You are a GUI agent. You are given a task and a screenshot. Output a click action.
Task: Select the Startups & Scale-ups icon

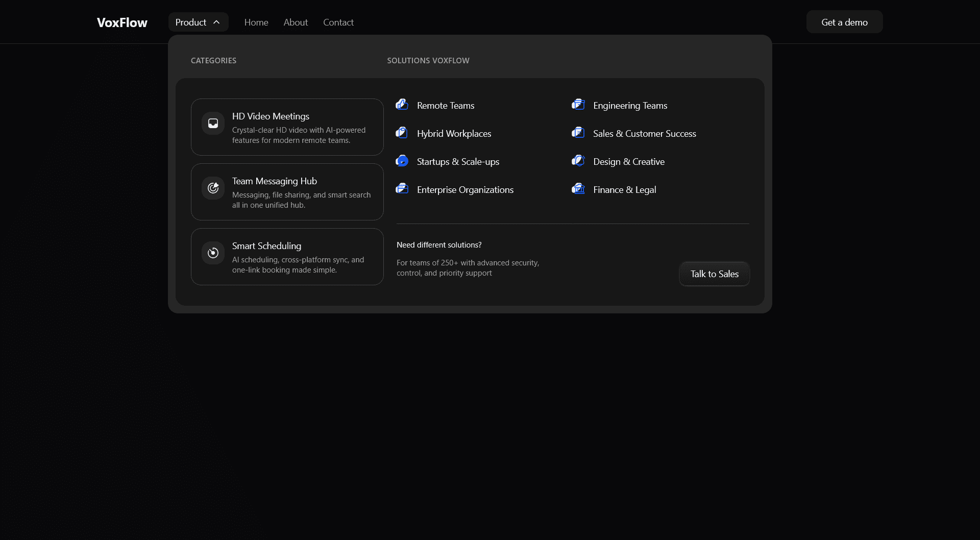click(402, 160)
